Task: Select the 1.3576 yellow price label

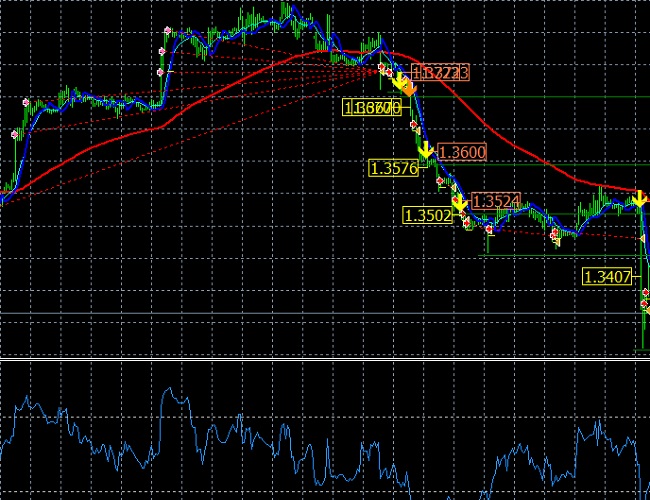Action: [x=393, y=168]
